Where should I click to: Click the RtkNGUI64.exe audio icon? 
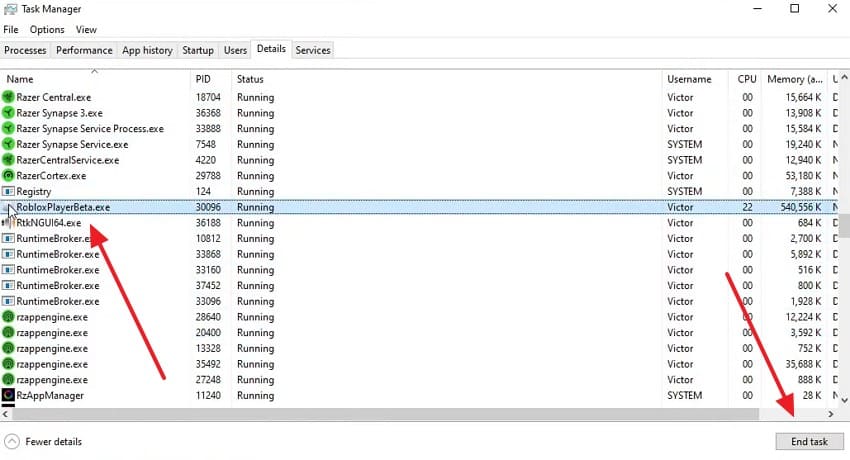click(x=8, y=223)
